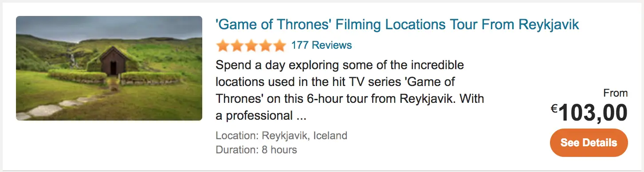Click the second orange rating star
Image resolution: width=644 pixels, height=172 pixels.
click(237, 45)
